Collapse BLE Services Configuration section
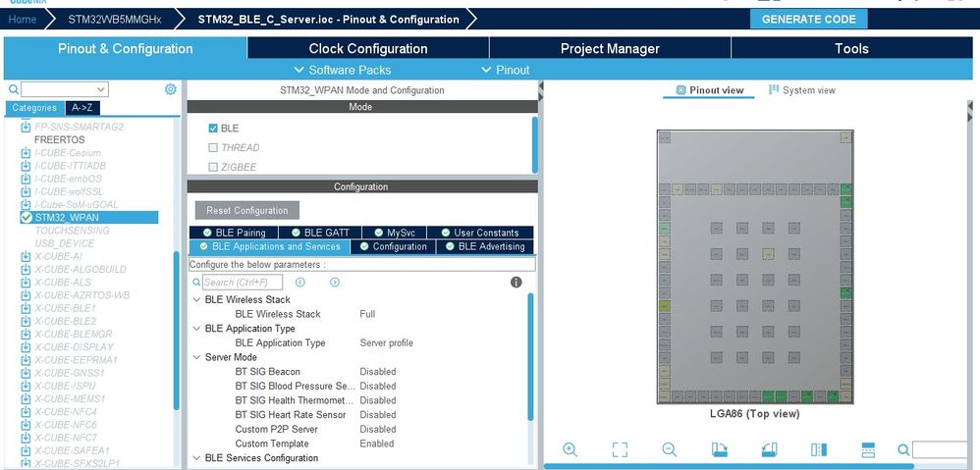The width and height of the screenshot is (980, 470). click(x=196, y=457)
